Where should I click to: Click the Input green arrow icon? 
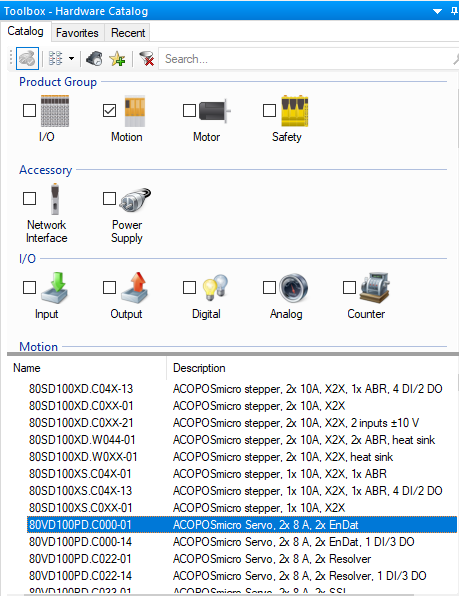tap(55, 288)
